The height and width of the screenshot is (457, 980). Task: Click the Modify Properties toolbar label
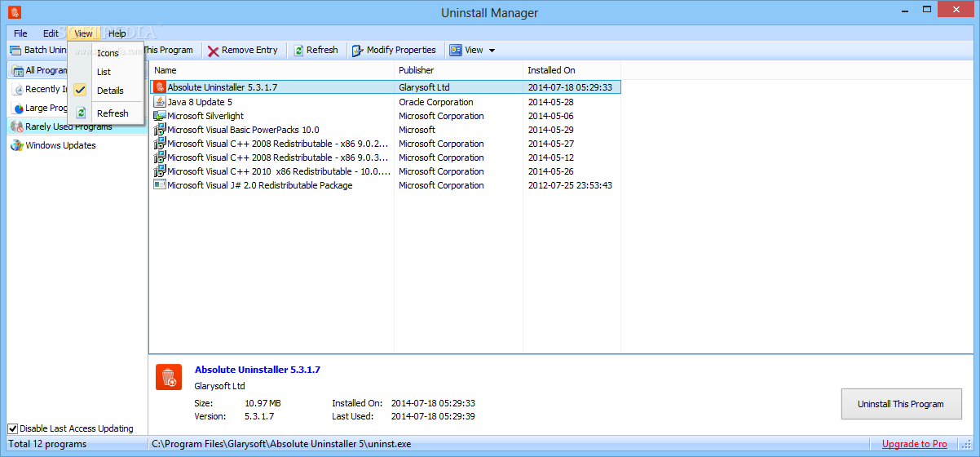pos(401,50)
